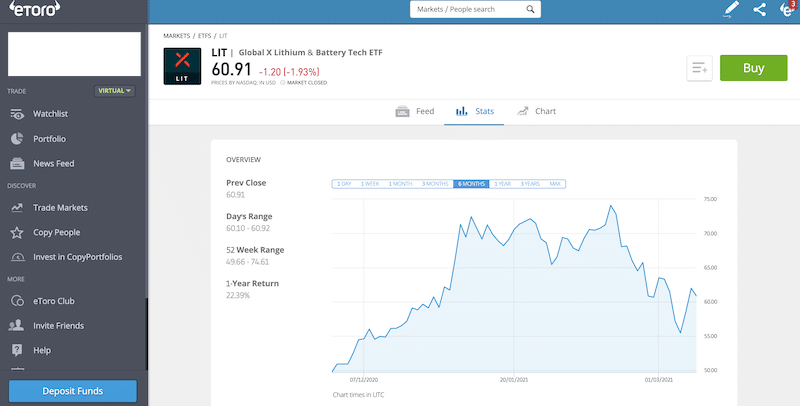The image size is (800, 406).
Task: Click the Portfolio pie chart icon
Action: [17, 139]
